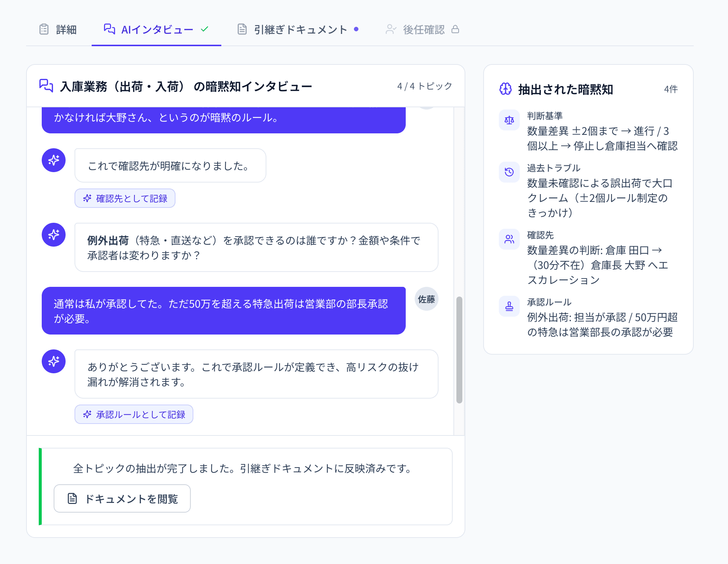The height and width of the screenshot is (564, 728).
Task: Click the partially visible 大野さん message bubble
Action: pyautogui.click(x=224, y=120)
